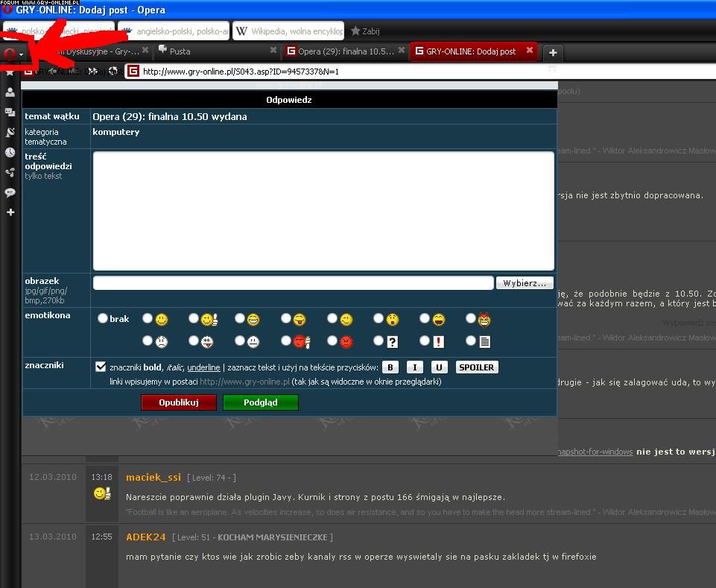The image size is (716, 588).
Task: Toggle the 'znaczniki bold, italic, underline' checkbox
Action: (101, 367)
